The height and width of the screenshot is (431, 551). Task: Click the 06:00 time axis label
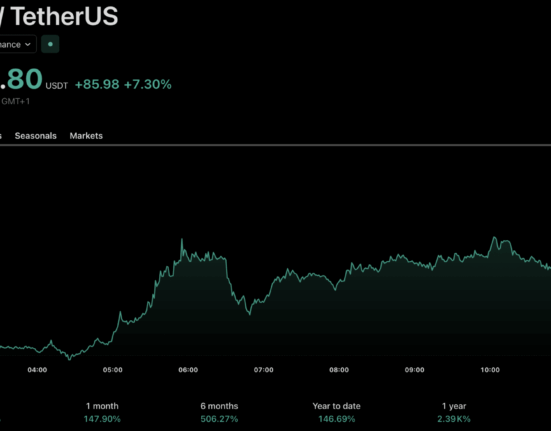coord(188,370)
